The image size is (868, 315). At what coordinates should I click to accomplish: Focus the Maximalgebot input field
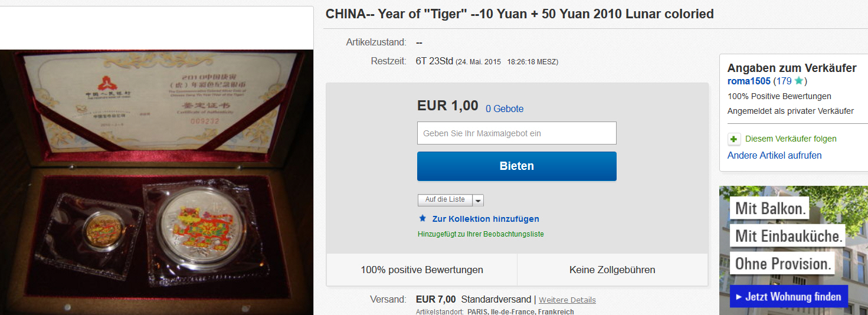coord(517,133)
